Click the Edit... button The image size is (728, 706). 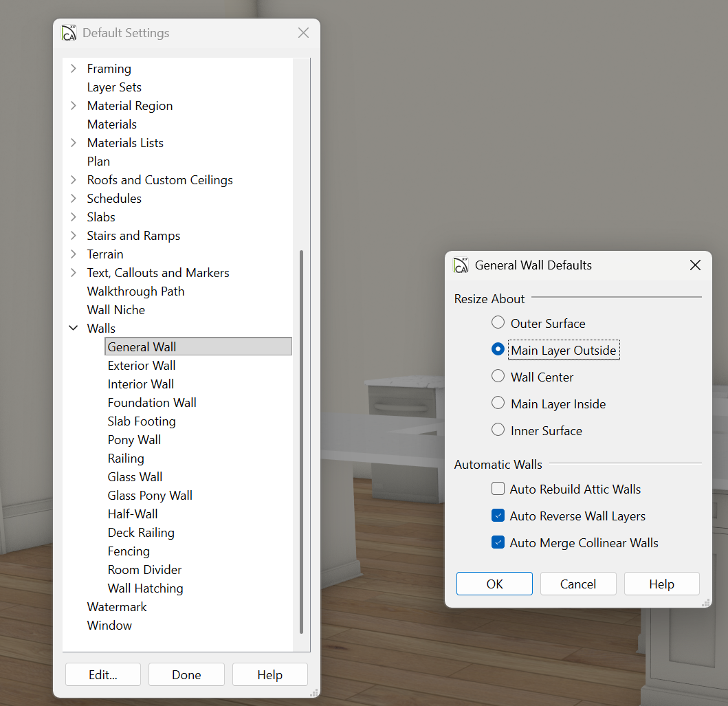[x=103, y=675]
